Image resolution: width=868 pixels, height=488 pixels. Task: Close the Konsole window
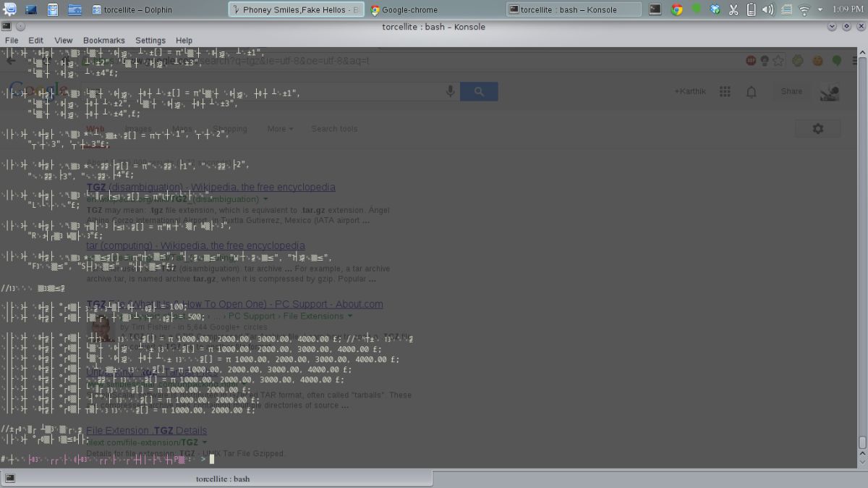click(859, 26)
